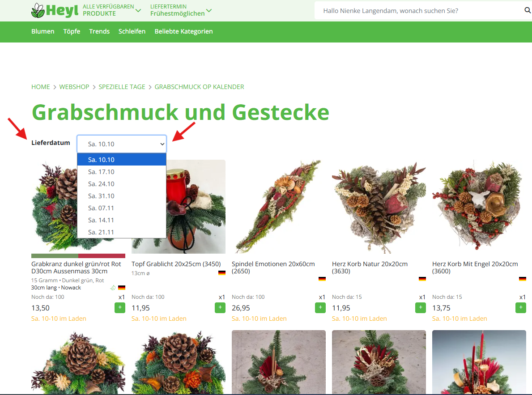The width and height of the screenshot is (532, 395).
Task: Open Liefertermin Frühestmöglichen dropdown
Action: coord(181,10)
